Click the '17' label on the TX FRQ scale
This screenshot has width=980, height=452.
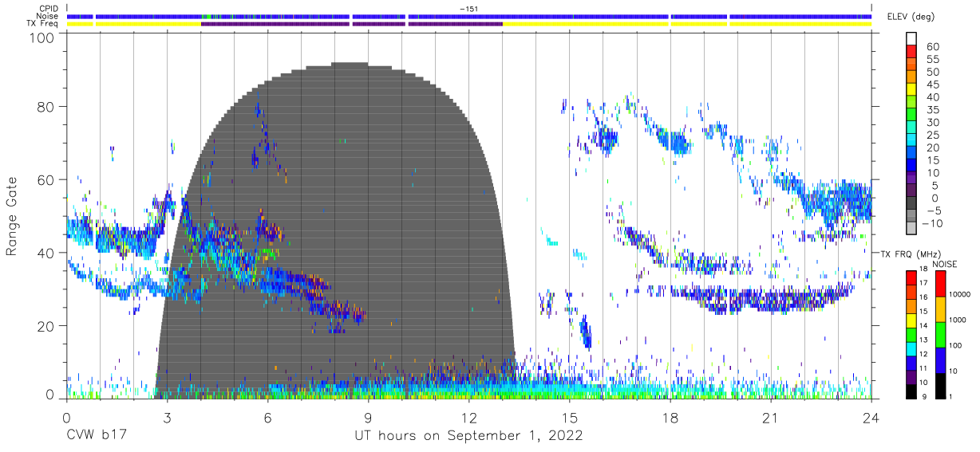pos(922,283)
